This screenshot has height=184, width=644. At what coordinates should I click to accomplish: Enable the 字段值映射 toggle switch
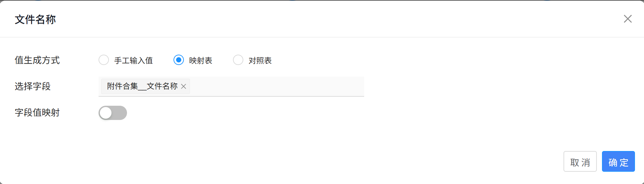(113, 113)
